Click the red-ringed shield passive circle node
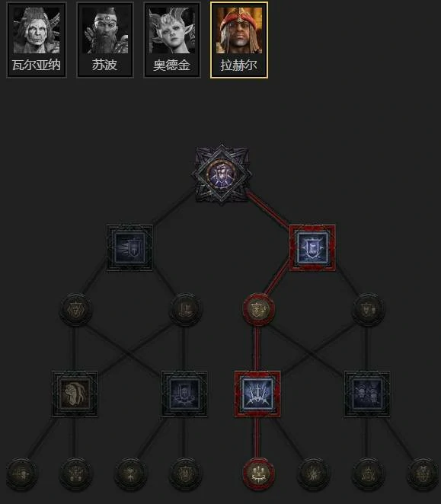This screenshot has height=504, width=441. coord(258,309)
